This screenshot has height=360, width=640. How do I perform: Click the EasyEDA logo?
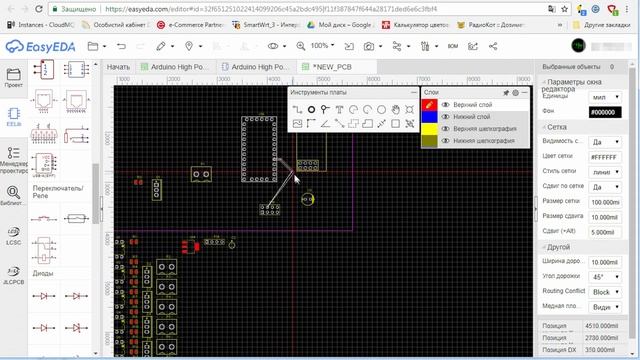coord(40,47)
